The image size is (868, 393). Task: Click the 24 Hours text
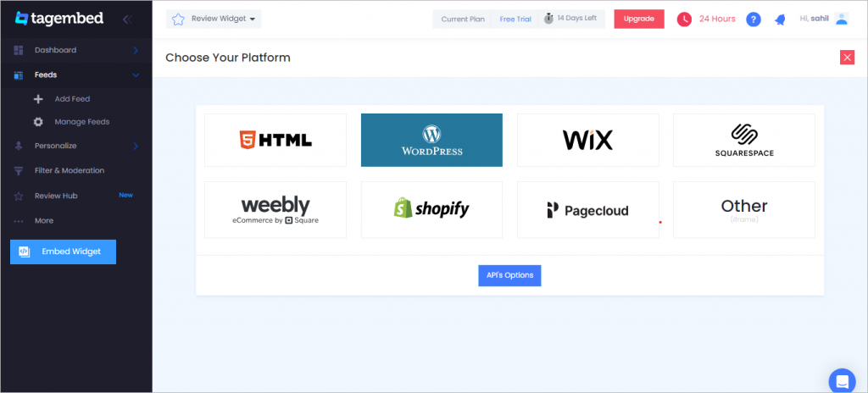click(x=717, y=19)
